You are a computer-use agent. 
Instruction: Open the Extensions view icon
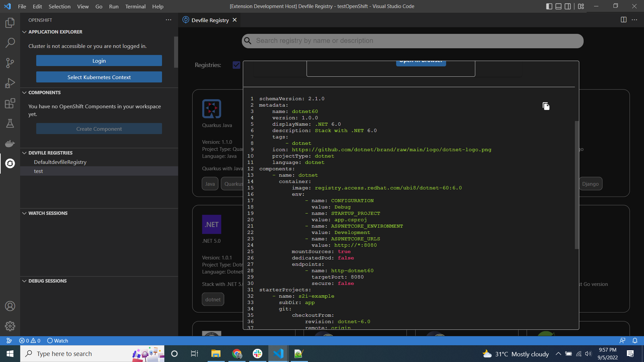click(10, 103)
